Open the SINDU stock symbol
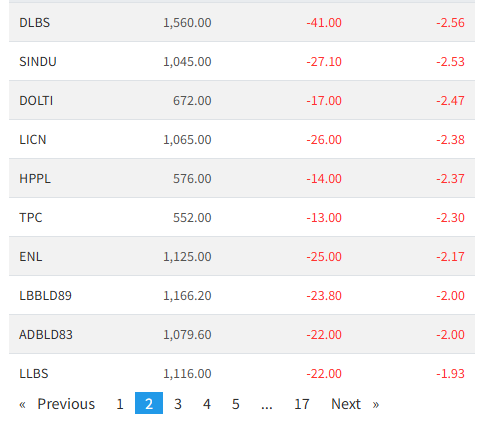Screen dimensions: 485x439 click(x=38, y=62)
